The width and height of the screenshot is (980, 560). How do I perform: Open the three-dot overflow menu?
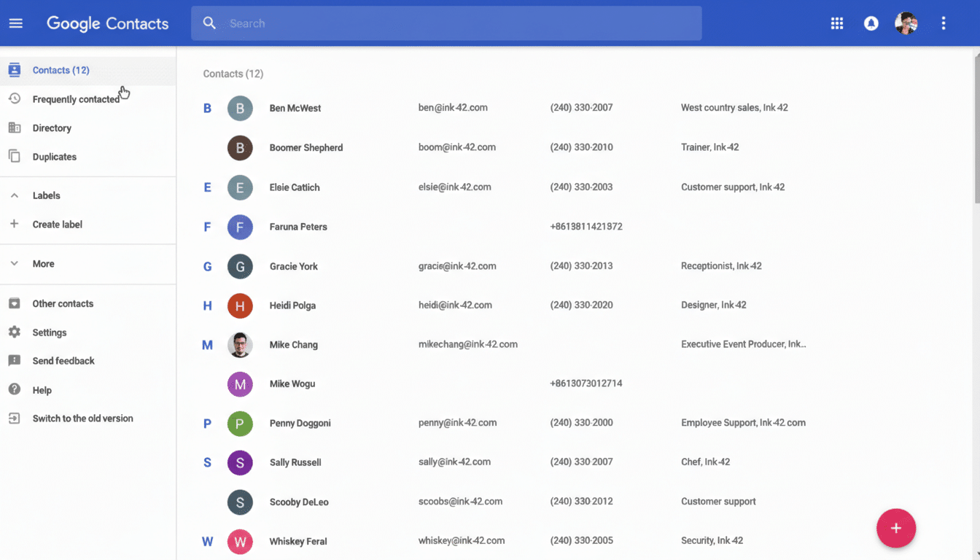pyautogui.click(x=943, y=23)
